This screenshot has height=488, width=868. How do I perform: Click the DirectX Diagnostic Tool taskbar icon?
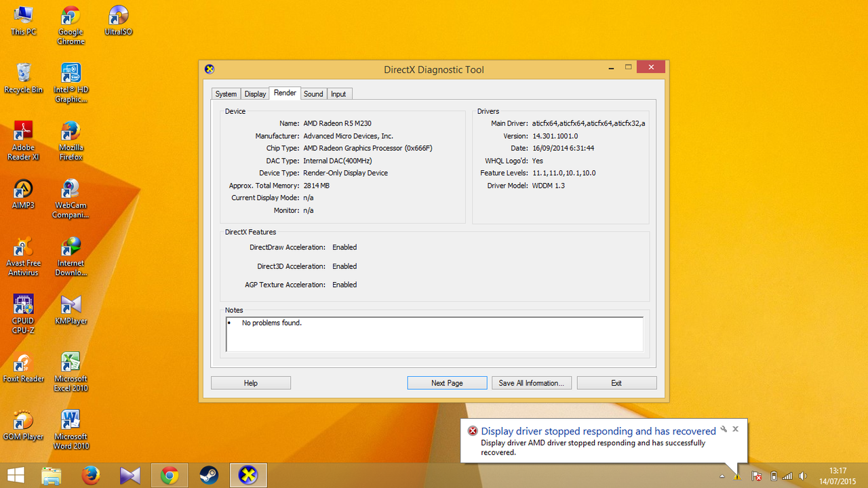(x=248, y=475)
